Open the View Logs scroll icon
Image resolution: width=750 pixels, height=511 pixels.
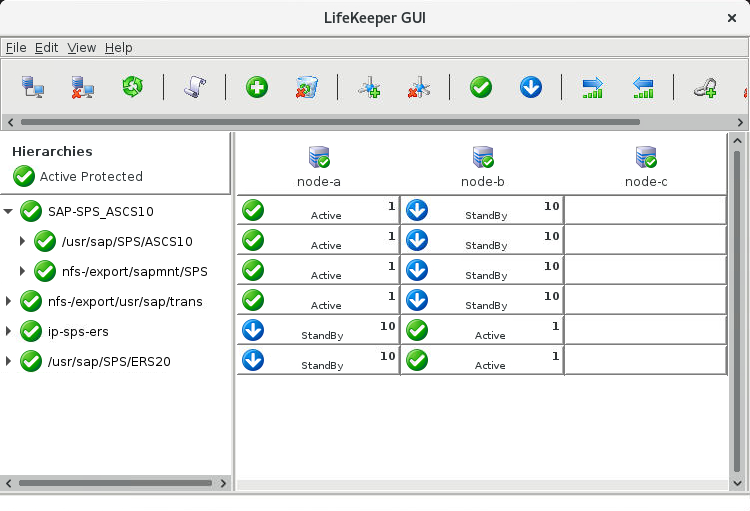[x=195, y=87]
